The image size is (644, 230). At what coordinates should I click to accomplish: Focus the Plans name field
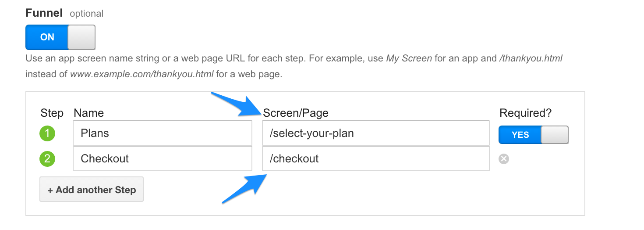[162, 133]
